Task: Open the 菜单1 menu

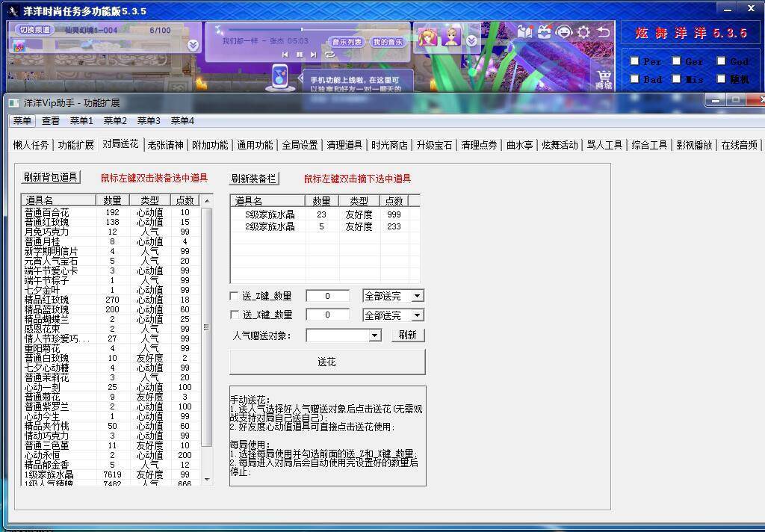Action: (81, 120)
